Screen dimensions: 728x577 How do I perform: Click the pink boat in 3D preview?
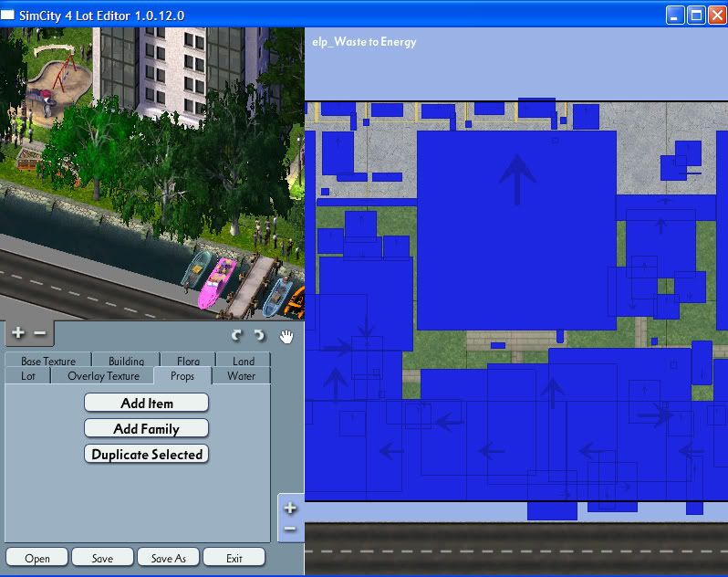tap(215, 282)
